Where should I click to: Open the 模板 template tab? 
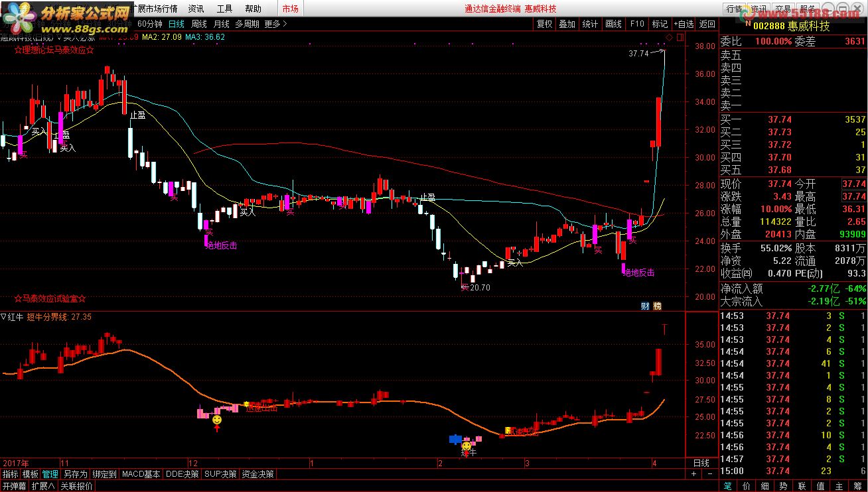30,474
